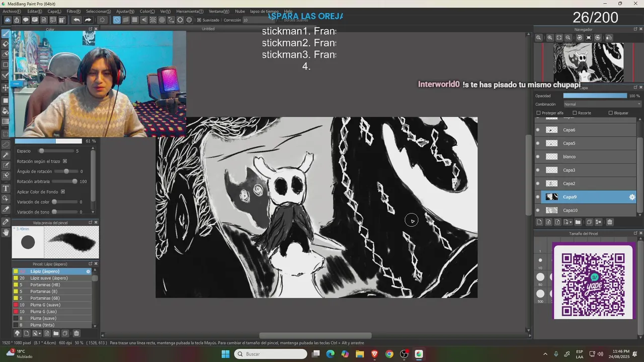The height and width of the screenshot is (362, 644).
Task: Duplicate the layer using the layer panel icon
Action: (589, 222)
